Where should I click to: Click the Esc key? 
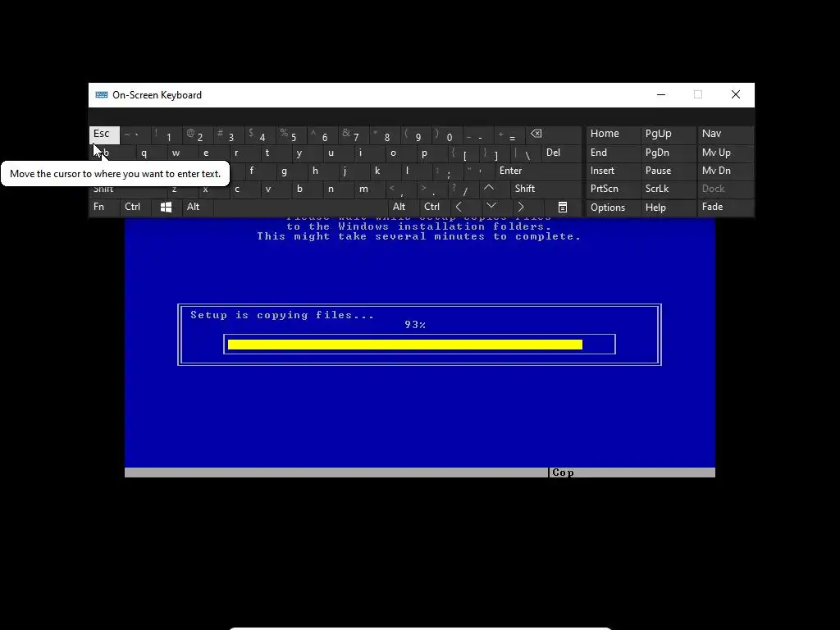[x=104, y=135]
